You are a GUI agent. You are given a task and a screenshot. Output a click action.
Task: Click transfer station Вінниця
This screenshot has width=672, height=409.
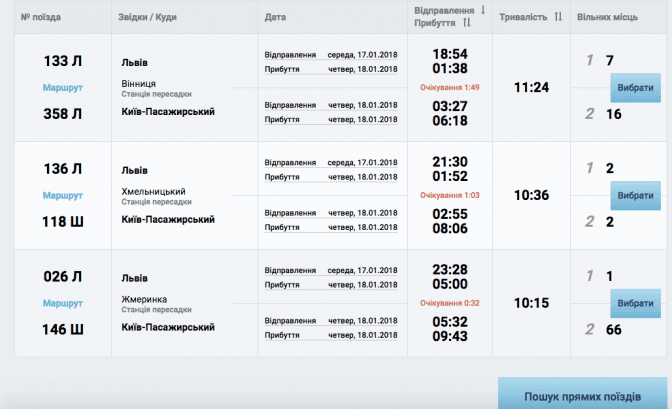(x=138, y=84)
